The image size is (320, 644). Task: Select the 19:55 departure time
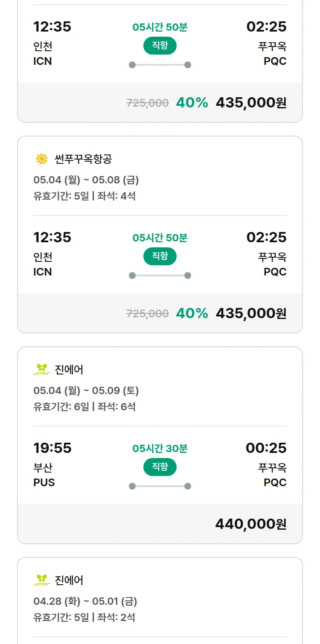[52, 448]
